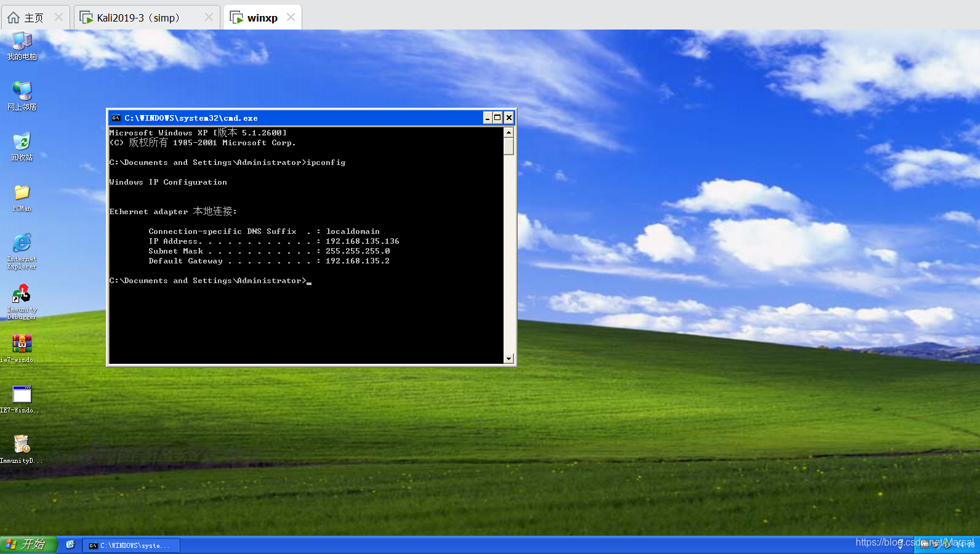Image resolution: width=980 pixels, height=554 pixels.
Task: Select the ie7-windo archive icon
Action: tap(22, 348)
